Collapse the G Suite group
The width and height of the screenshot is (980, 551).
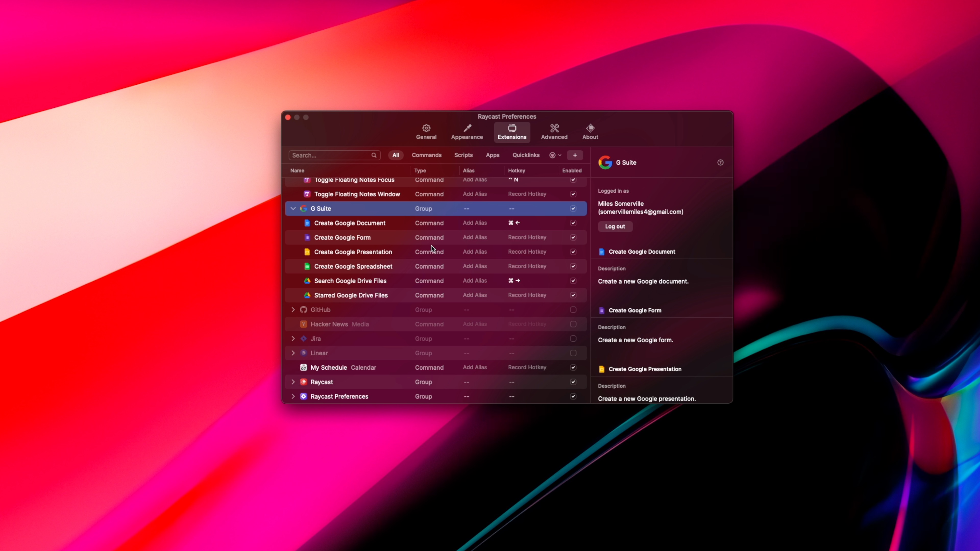(x=293, y=208)
